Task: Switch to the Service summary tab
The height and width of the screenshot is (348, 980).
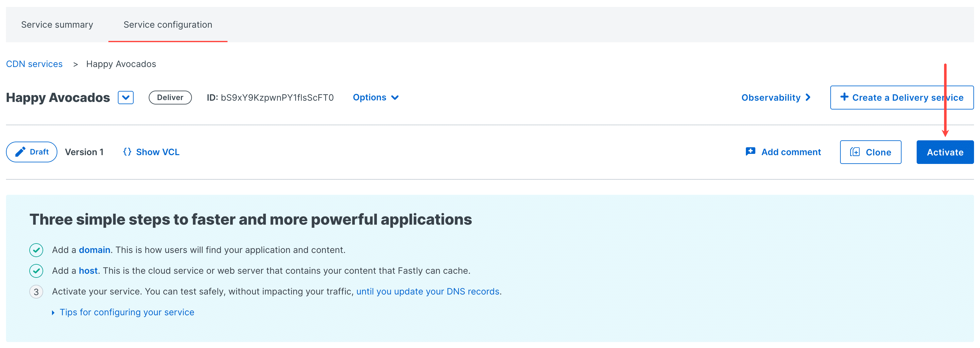Action: click(x=57, y=25)
